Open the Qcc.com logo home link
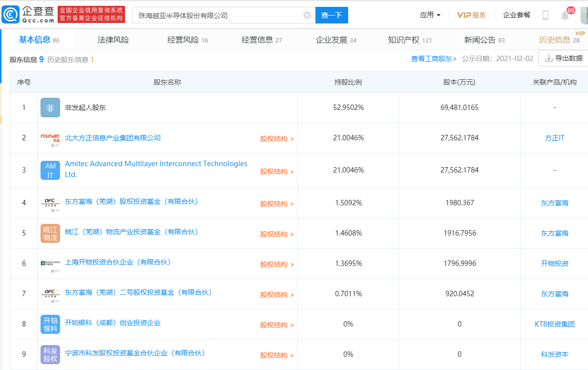Screen dimensions: 588x370 [28, 15]
